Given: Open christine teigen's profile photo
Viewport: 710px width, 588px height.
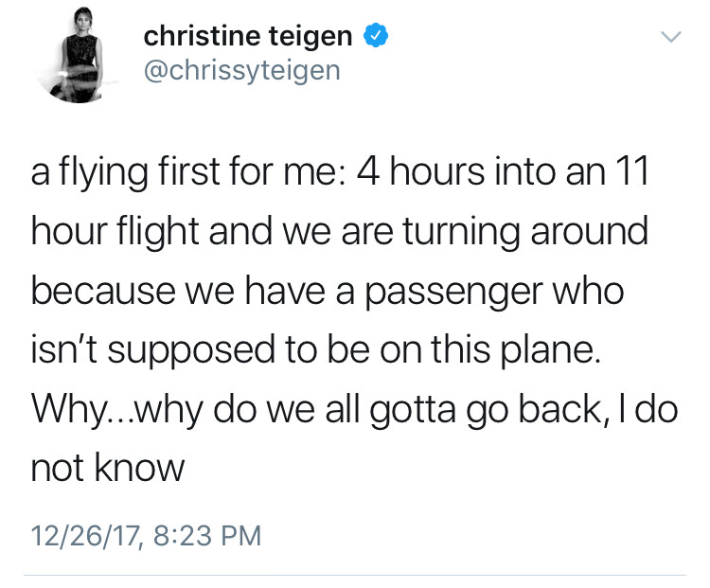Looking at the screenshot, I should (76, 61).
